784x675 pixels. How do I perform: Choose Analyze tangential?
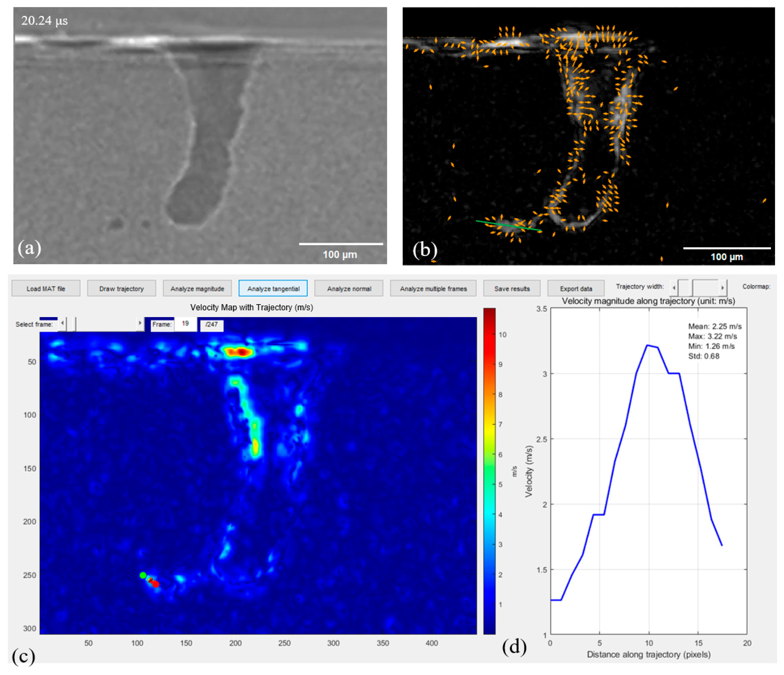273,289
